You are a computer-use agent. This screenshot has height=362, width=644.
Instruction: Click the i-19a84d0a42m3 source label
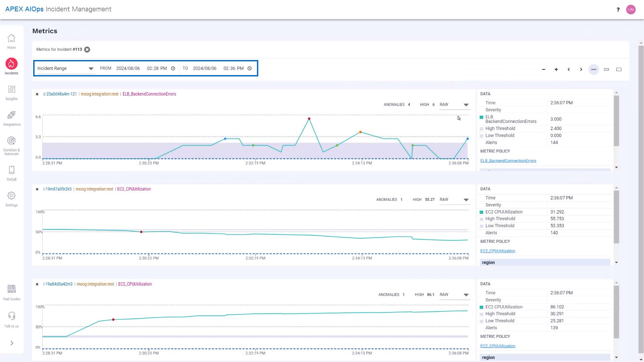click(x=58, y=284)
